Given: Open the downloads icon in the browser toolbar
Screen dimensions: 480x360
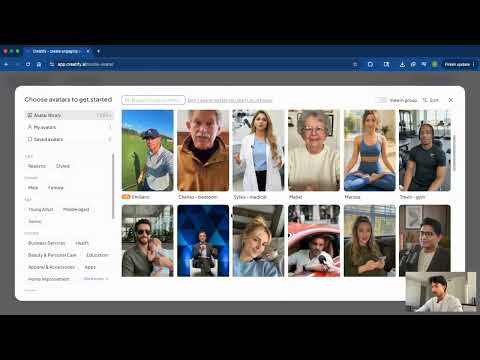Looking at the screenshot, I should point(402,64).
